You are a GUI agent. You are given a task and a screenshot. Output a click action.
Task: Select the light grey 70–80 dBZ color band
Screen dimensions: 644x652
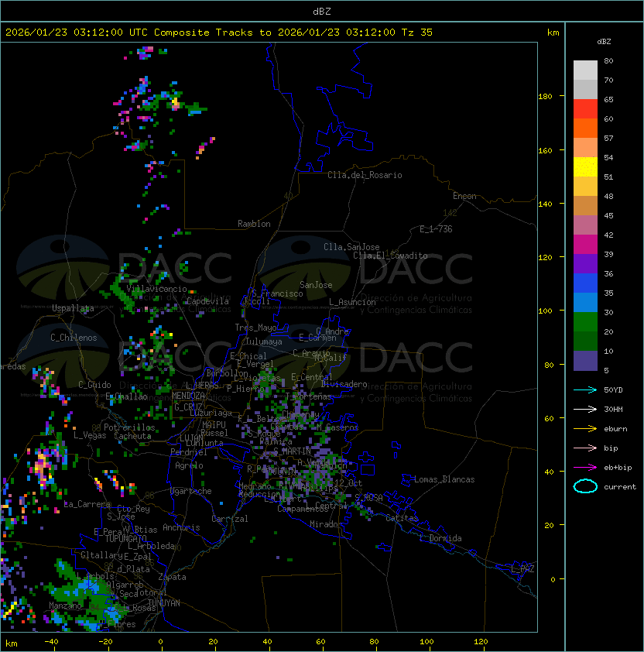coord(585,70)
